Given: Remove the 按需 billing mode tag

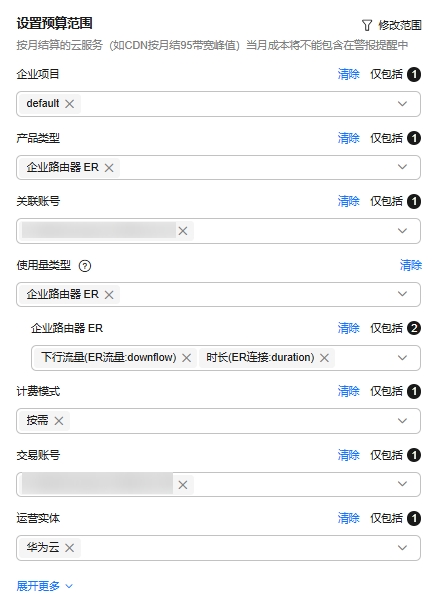Looking at the screenshot, I should (x=59, y=421).
